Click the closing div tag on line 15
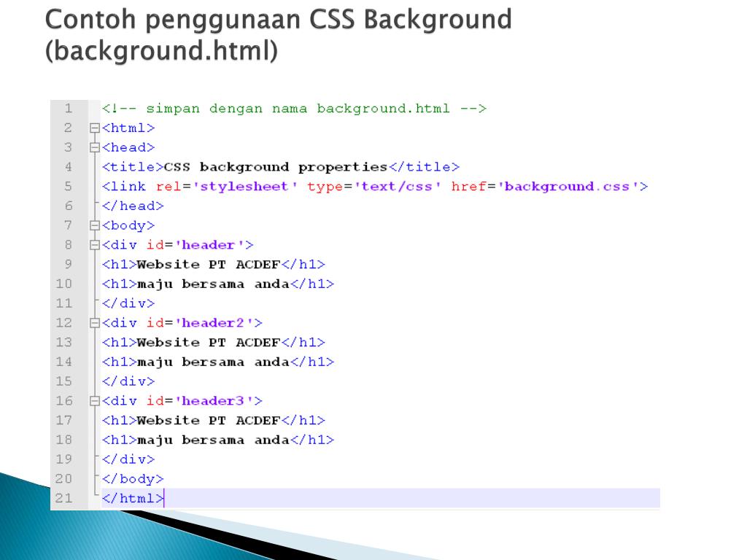Viewport: 747px width, 560px height. (128, 382)
